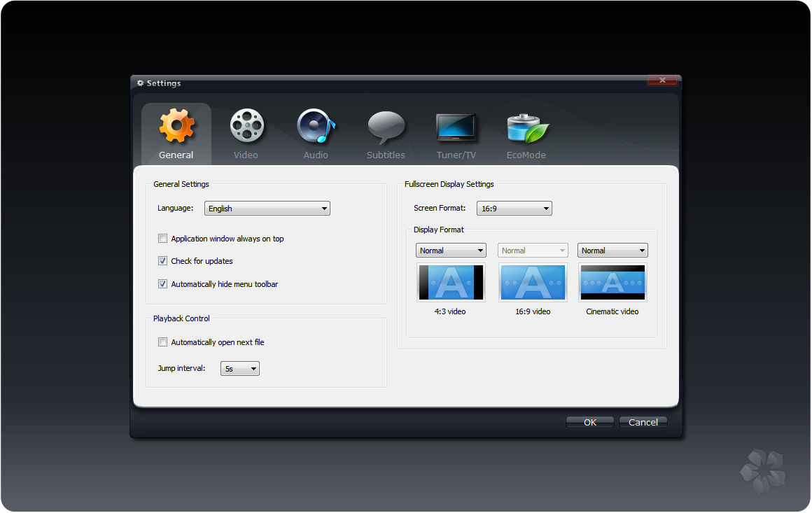Image resolution: width=812 pixels, height=513 pixels.
Task: Click the Settings gear in title bar
Action: [x=140, y=83]
